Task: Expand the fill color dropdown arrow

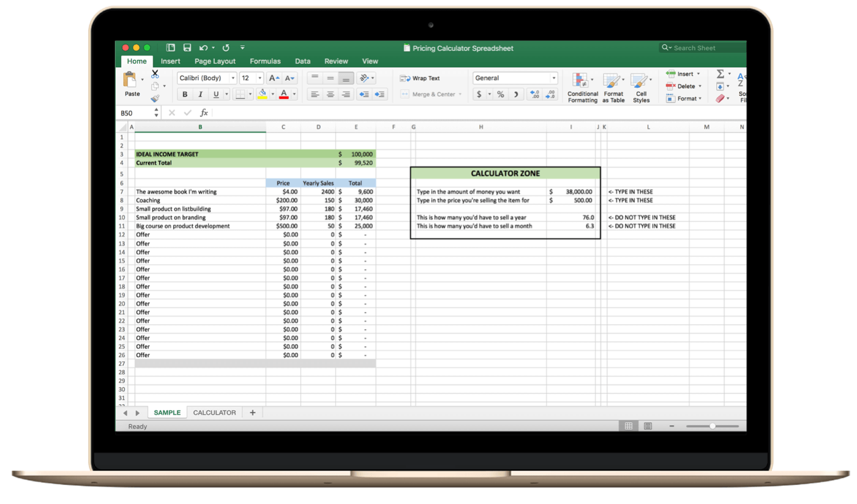Action: coord(272,94)
